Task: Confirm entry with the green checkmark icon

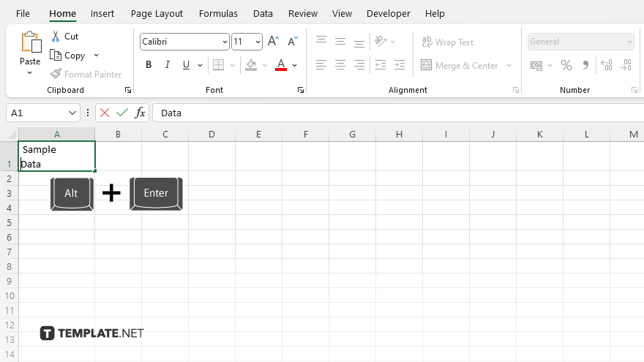Action: click(122, 113)
